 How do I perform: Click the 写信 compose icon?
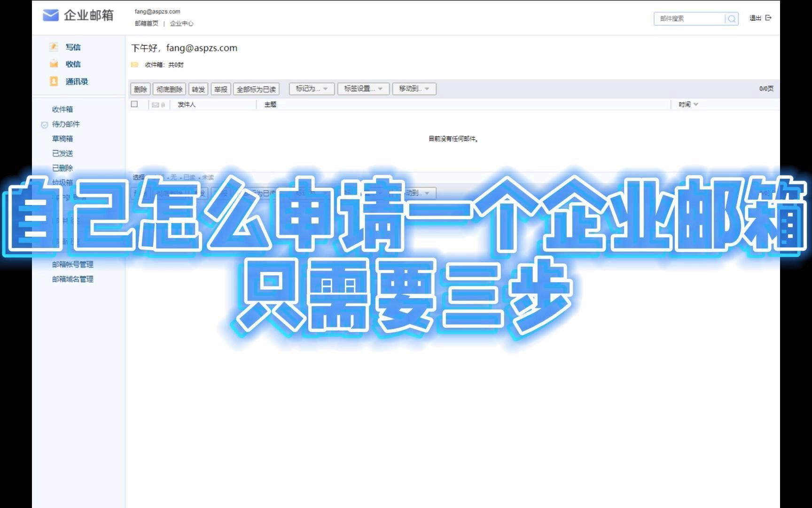pyautogui.click(x=54, y=47)
